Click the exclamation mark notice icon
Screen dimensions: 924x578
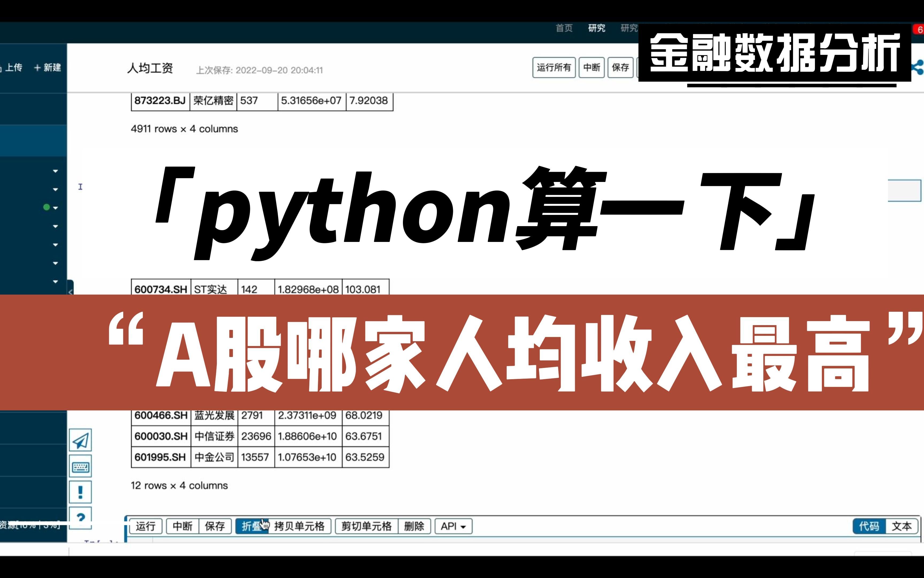[80, 492]
